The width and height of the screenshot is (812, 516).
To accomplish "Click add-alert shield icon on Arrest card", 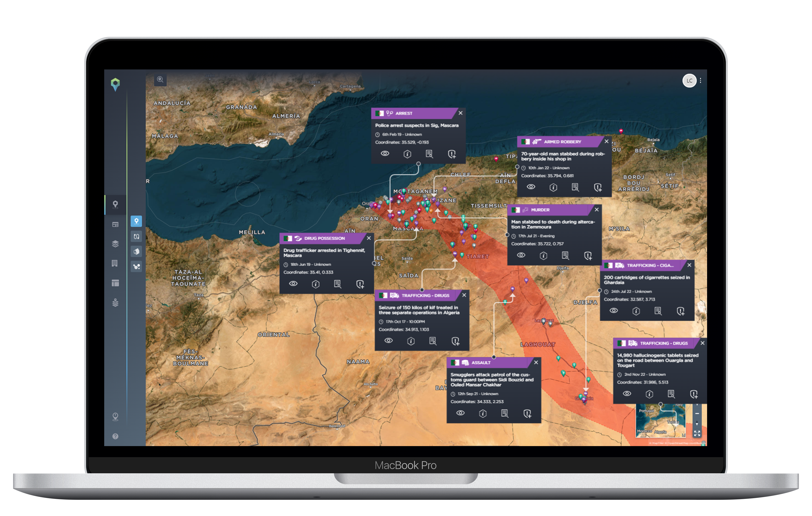I will (452, 154).
